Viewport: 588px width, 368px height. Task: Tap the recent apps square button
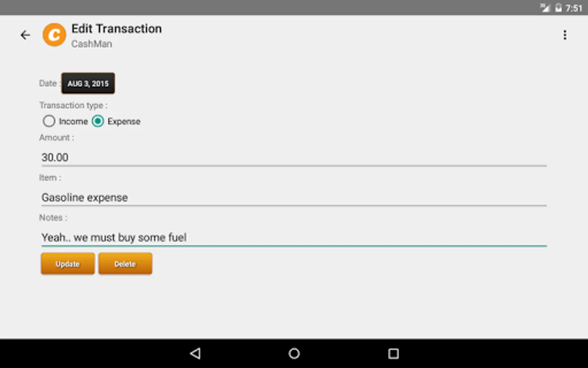click(x=393, y=353)
